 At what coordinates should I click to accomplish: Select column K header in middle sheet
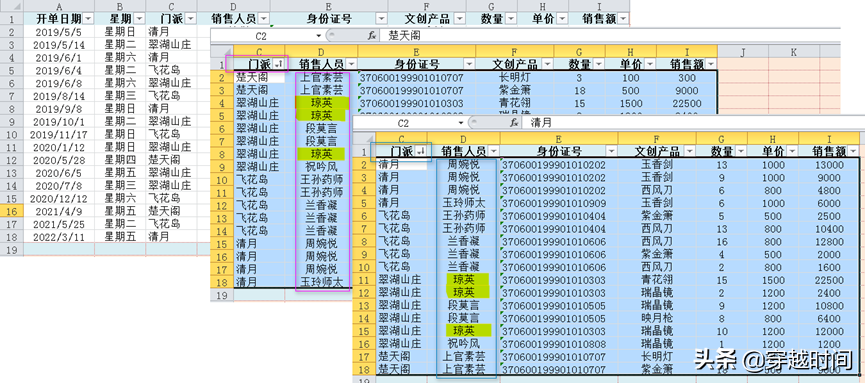pyautogui.click(x=794, y=52)
